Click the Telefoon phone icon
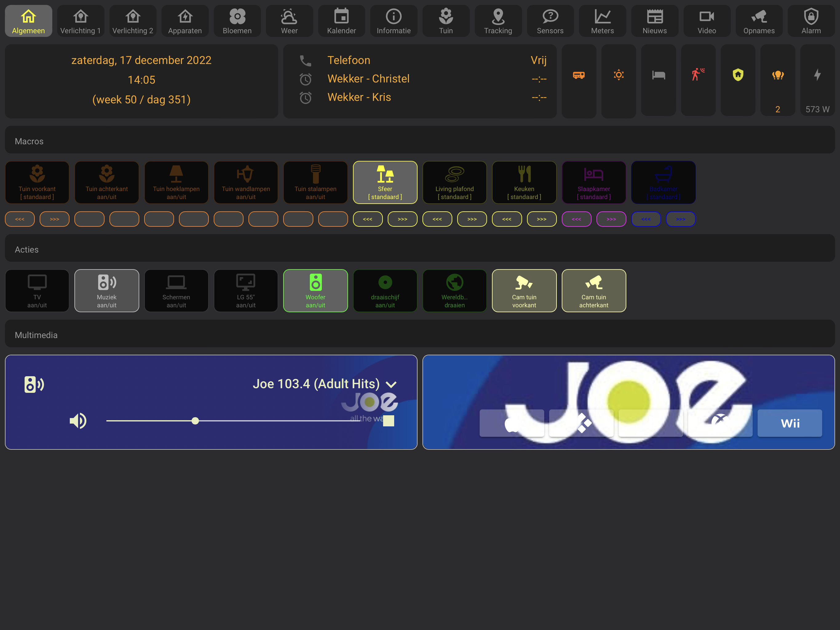This screenshot has height=630, width=840. [305, 60]
